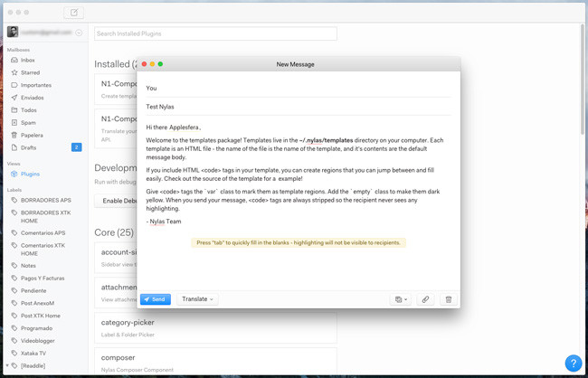This screenshot has width=588, height=378.
Task: Open the Starred mailbox
Action: [x=30, y=72]
